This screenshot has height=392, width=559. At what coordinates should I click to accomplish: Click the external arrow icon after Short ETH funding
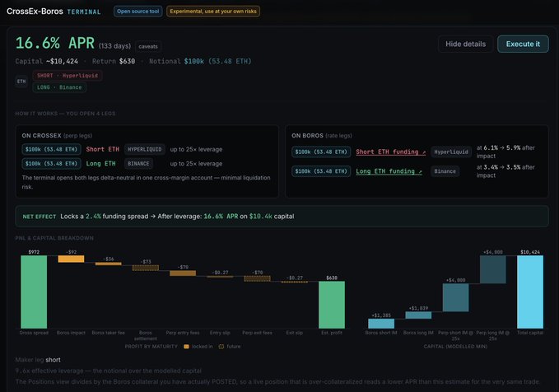pyautogui.click(x=424, y=152)
